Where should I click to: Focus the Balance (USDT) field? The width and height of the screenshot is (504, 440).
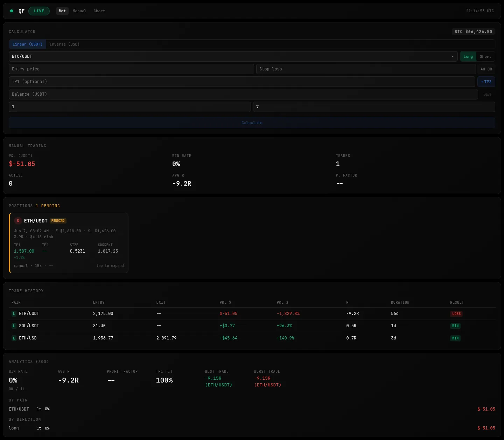point(243,94)
